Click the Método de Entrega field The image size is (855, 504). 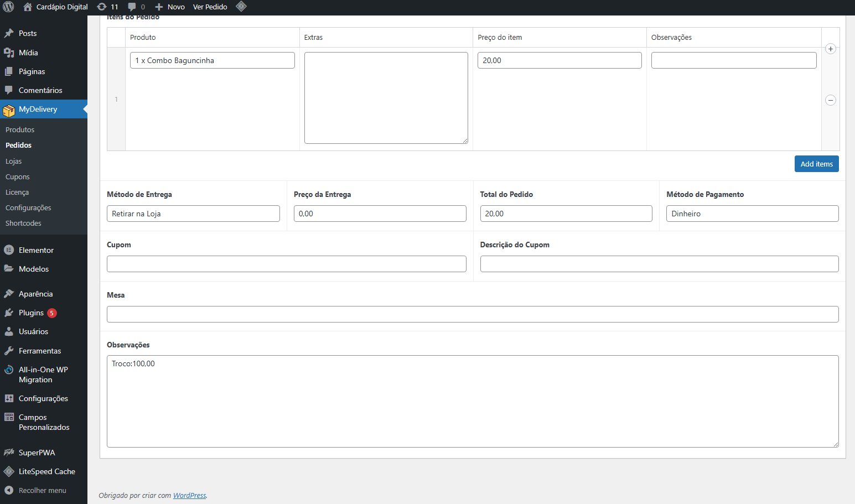click(x=193, y=214)
